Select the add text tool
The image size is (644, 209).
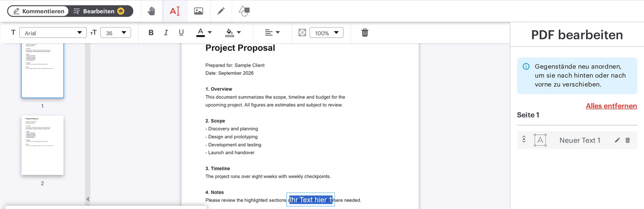click(x=175, y=11)
